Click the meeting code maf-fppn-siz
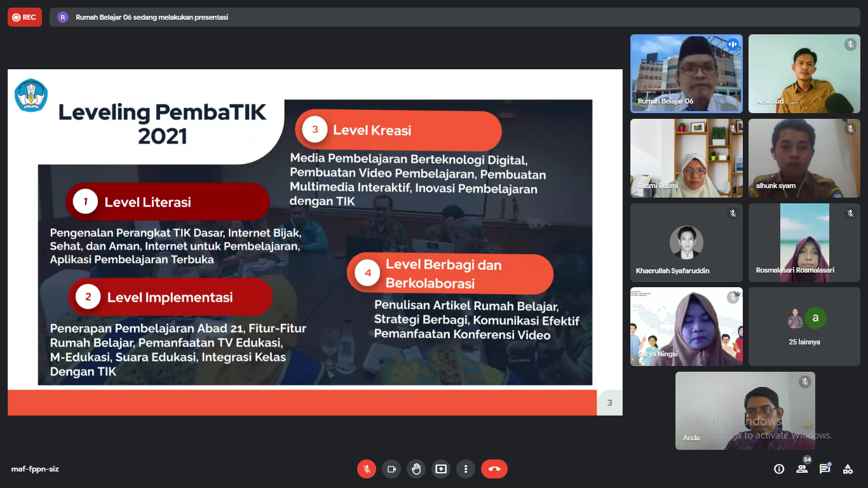The image size is (868, 488). click(x=35, y=469)
